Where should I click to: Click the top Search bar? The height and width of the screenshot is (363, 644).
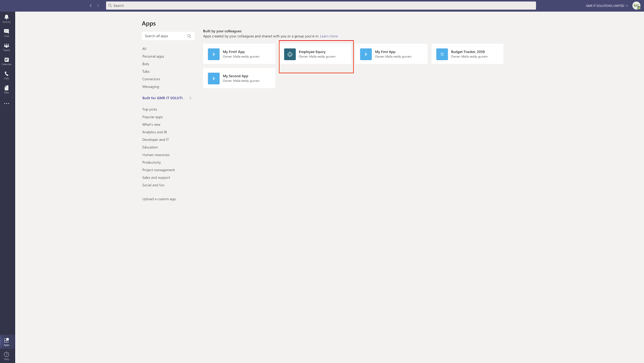click(321, 6)
